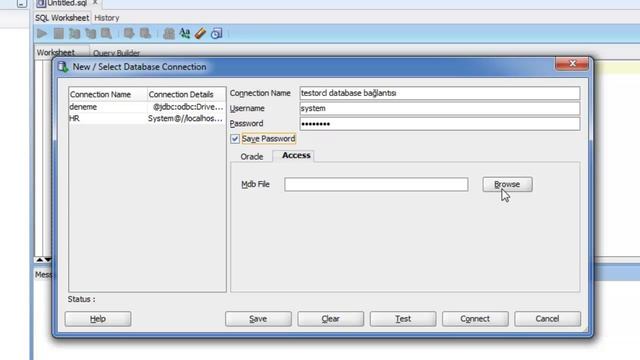The image size is (640, 360).
Task: Select the deneme connection row
Action: pyautogui.click(x=147, y=107)
